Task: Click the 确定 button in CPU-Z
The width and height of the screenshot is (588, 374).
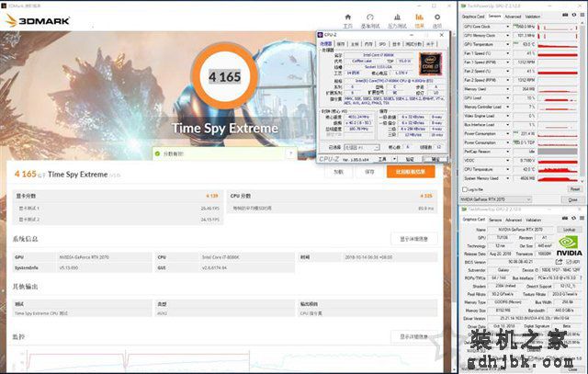Action: pos(435,159)
